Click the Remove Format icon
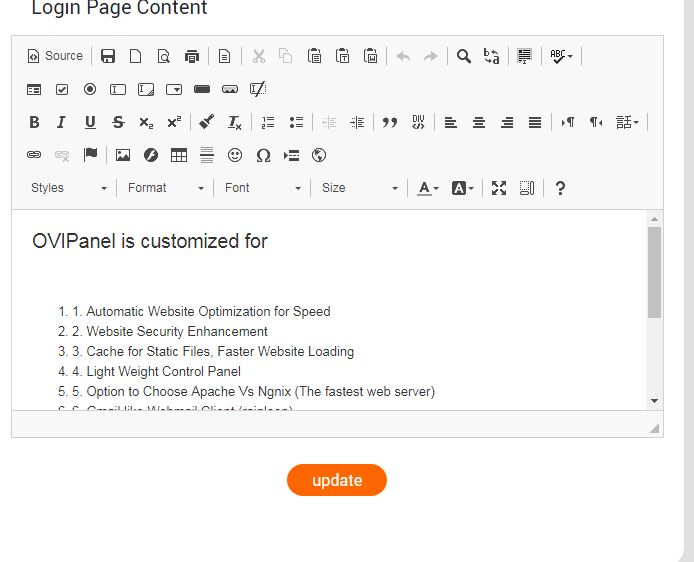 (235, 122)
